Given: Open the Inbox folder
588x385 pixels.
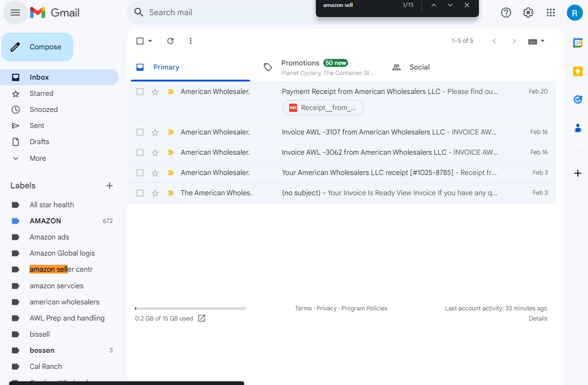Looking at the screenshot, I should pyautogui.click(x=59, y=77).
